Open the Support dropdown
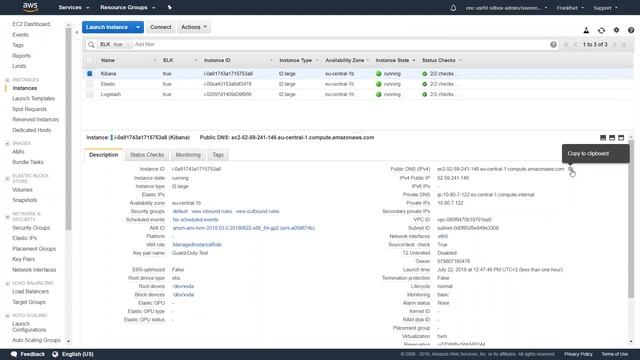 click(x=605, y=8)
